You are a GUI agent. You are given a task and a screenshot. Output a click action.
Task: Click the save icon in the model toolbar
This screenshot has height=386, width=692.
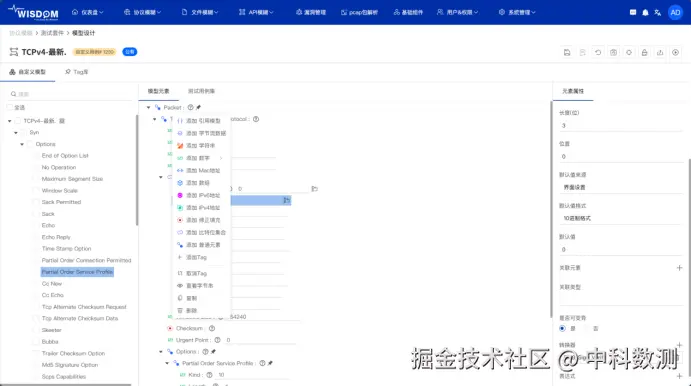567,52
